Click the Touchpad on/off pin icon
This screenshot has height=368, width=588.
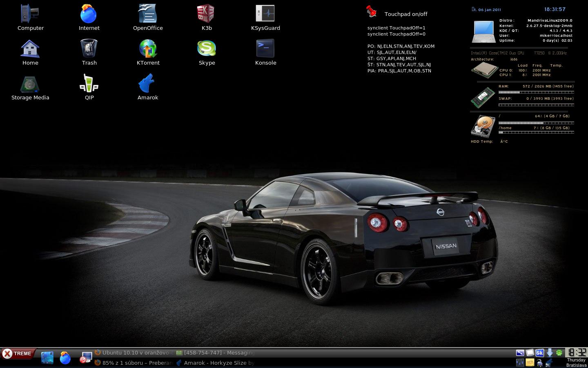371,11
